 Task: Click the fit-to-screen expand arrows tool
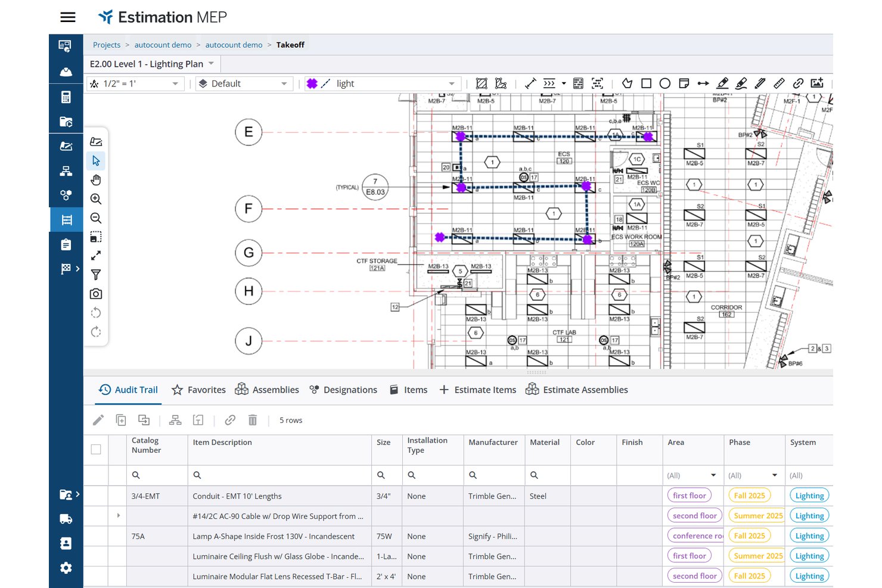coord(96,256)
